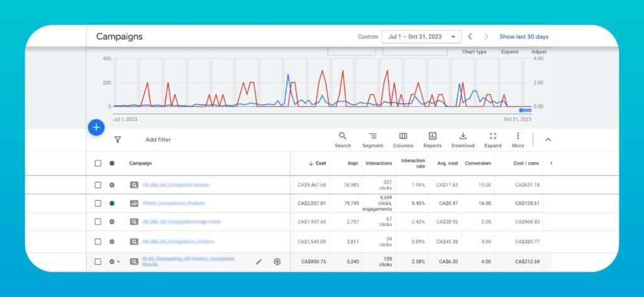Viewport: 644px width, 297px height.
Task: Click the cost per conversion CA$968.80
Action: point(528,222)
